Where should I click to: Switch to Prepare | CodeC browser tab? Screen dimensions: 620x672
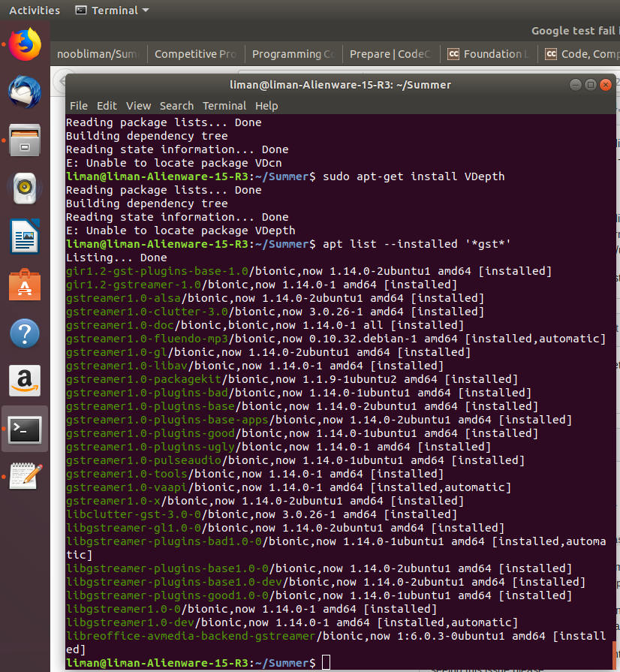point(391,54)
